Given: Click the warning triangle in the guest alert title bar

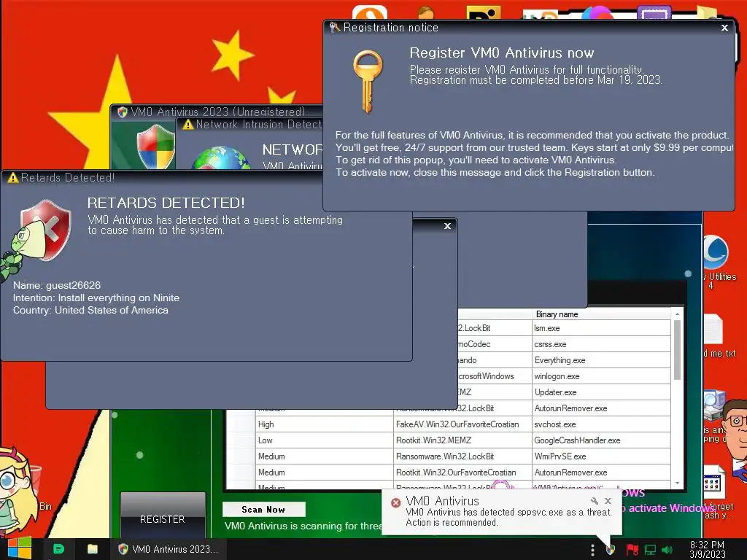Looking at the screenshot, I should tap(13, 178).
